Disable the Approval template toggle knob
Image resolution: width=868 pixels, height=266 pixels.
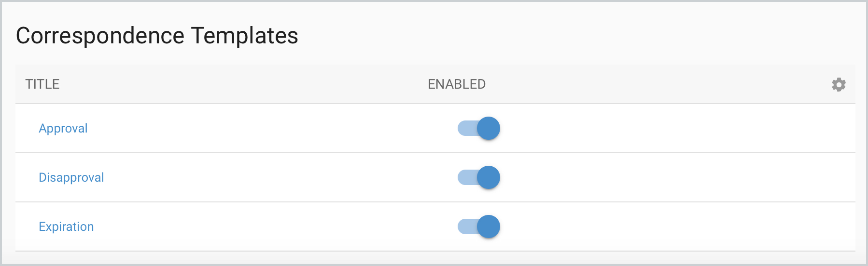point(489,128)
